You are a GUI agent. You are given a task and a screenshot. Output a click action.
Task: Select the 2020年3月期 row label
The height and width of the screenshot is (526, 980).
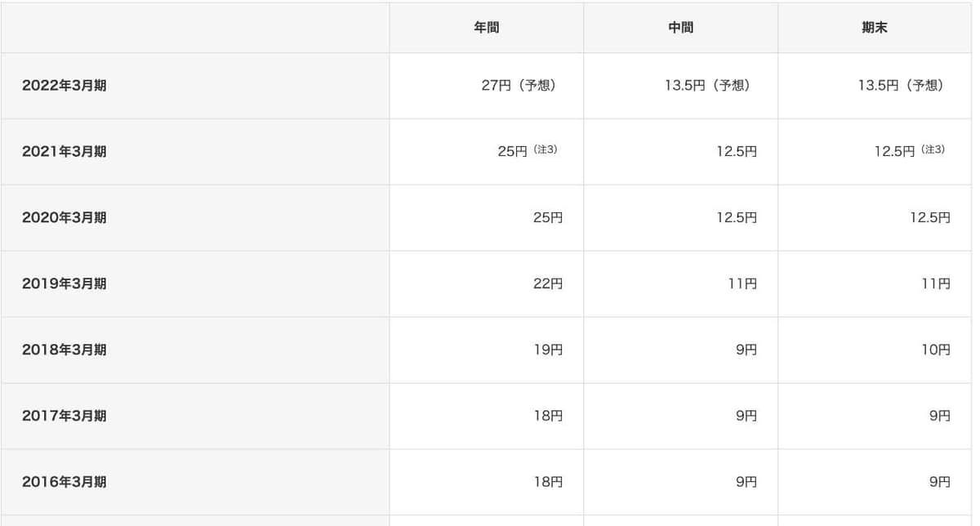[64, 218]
